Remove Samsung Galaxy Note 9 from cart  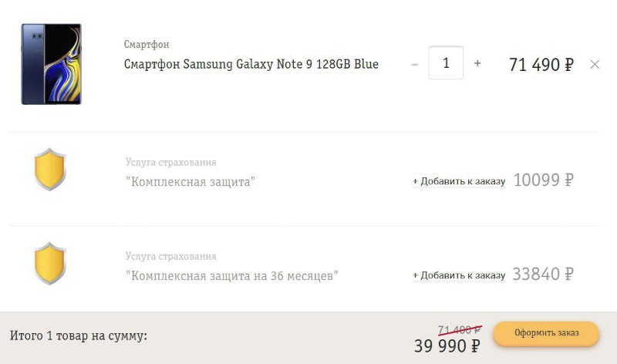[595, 65]
